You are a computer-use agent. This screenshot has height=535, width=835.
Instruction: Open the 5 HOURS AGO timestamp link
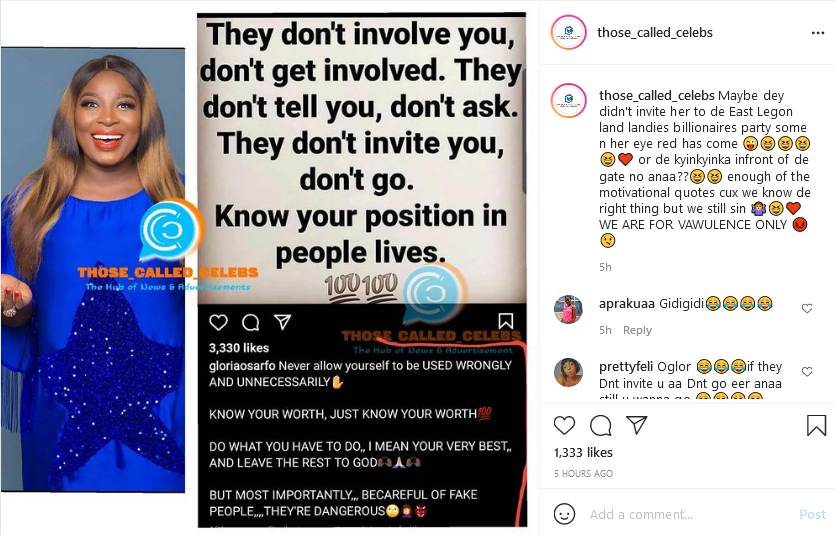[x=583, y=473]
